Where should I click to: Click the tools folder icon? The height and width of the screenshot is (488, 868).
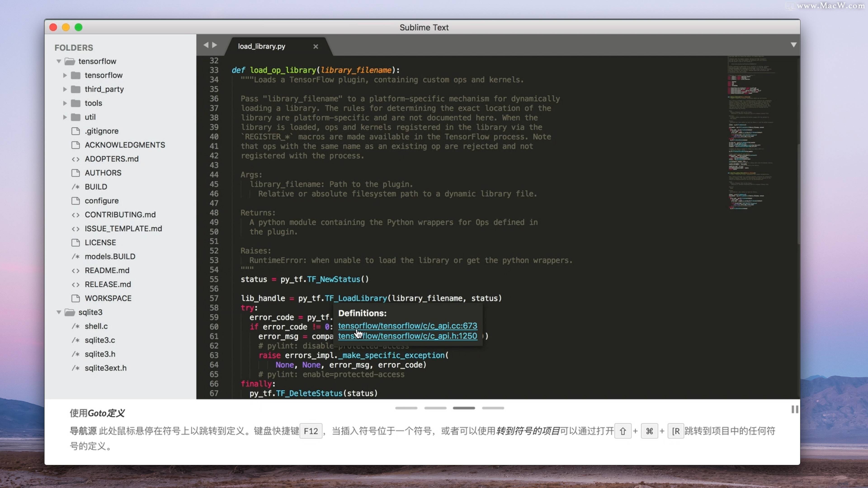coord(76,103)
